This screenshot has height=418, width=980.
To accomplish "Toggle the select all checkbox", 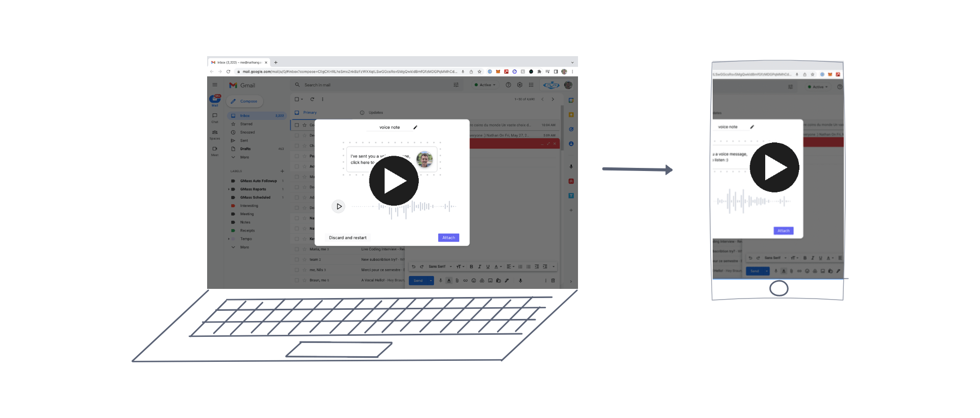I will 296,99.
